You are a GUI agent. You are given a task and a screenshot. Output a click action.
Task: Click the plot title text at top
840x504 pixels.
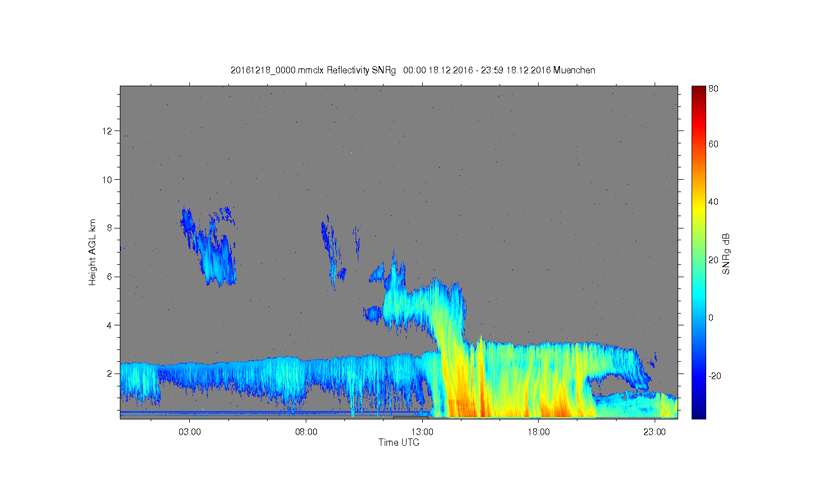point(413,71)
